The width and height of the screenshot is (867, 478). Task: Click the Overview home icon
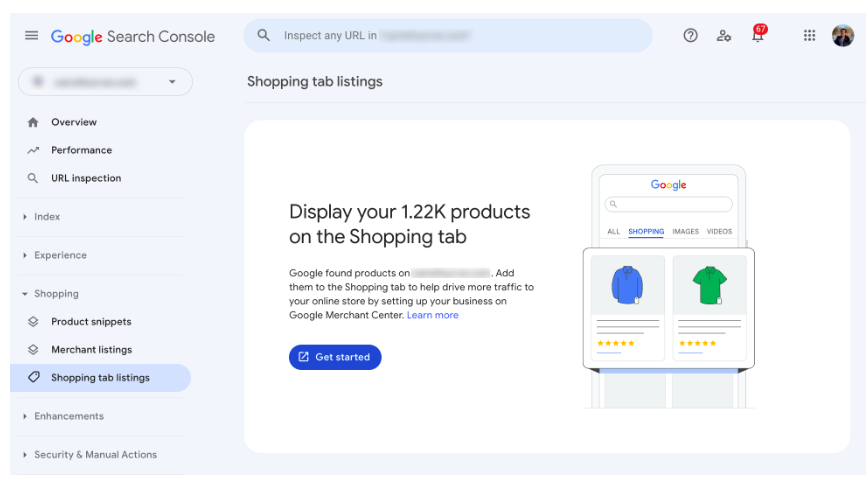pos(33,122)
